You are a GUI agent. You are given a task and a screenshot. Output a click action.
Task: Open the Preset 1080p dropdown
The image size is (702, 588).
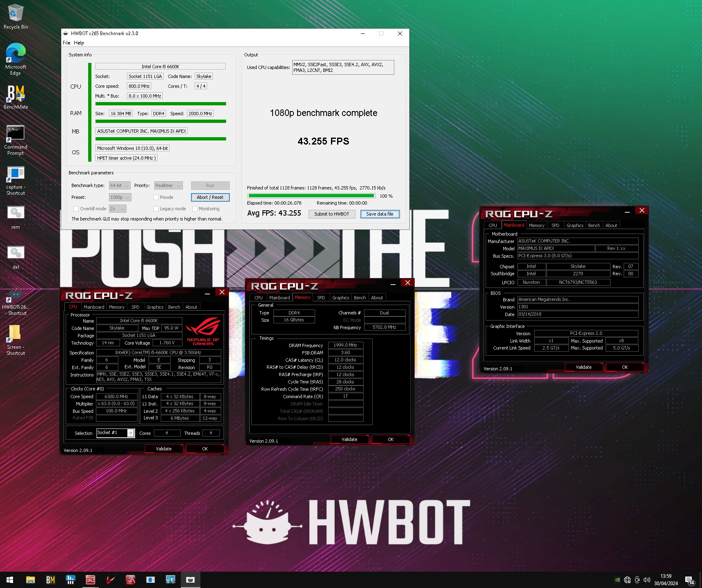120,197
